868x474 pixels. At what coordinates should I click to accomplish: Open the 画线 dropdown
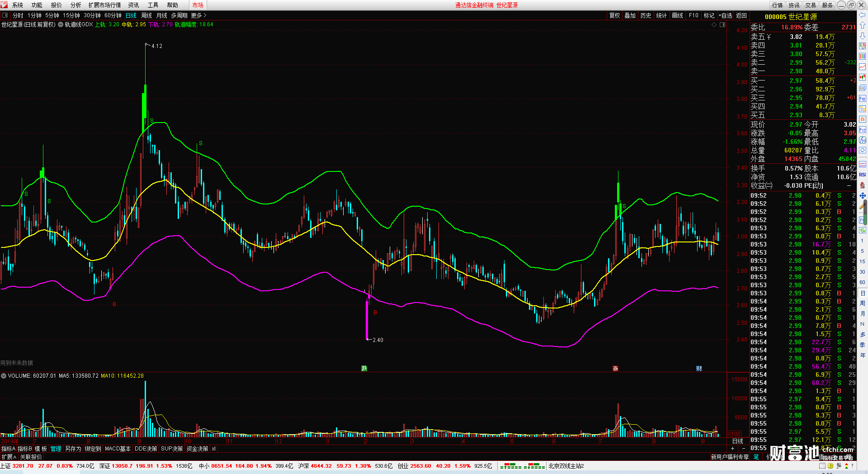pos(677,15)
